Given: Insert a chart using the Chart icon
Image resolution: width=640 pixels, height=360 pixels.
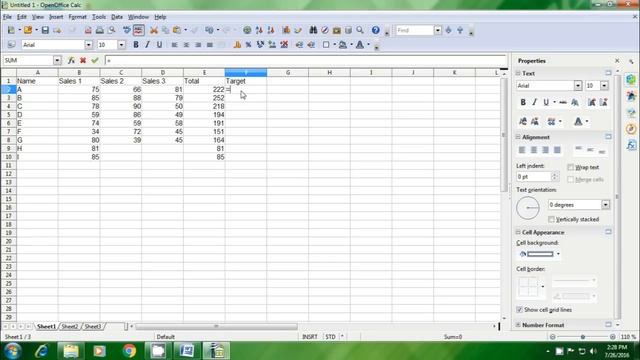Looking at the screenshot, I should (x=286, y=30).
